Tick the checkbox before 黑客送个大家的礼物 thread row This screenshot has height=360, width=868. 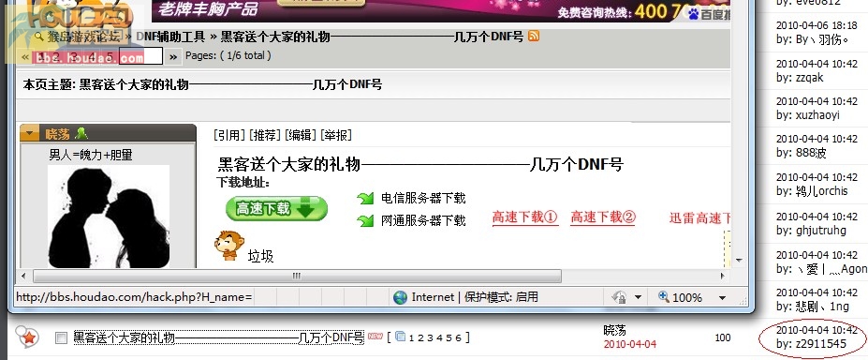pos(61,337)
